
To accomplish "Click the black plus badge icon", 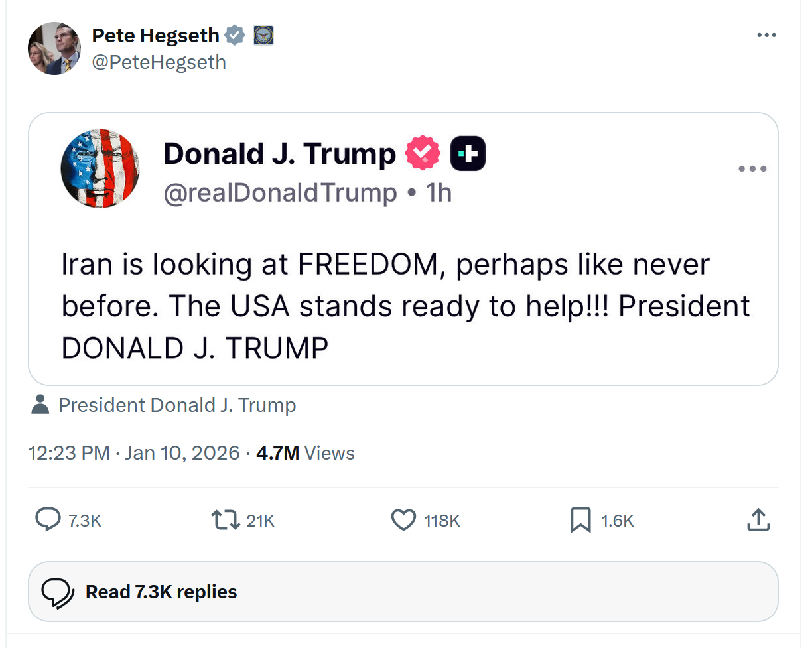I will coord(468,154).
